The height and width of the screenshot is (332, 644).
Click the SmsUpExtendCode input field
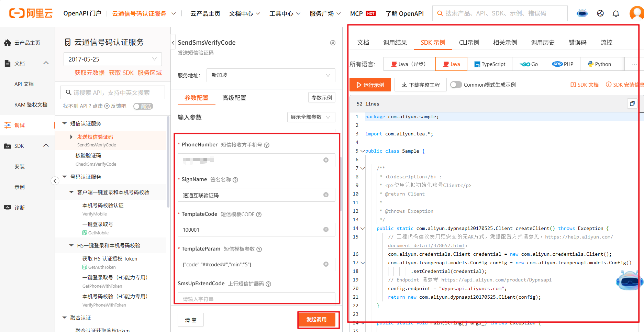coord(256,299)
